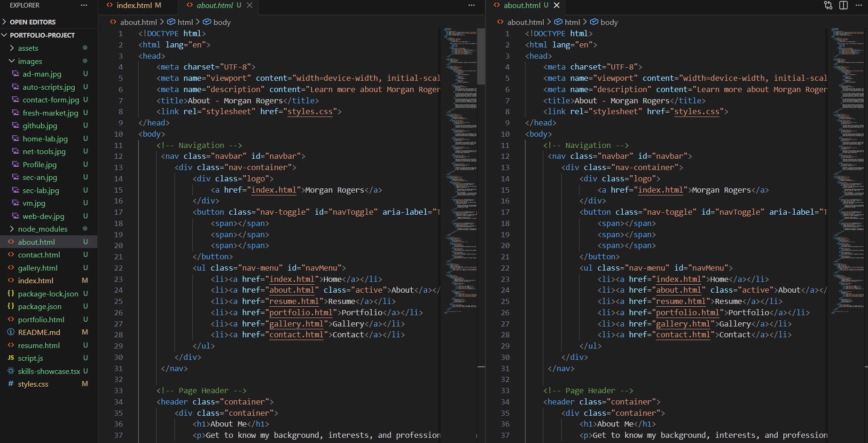Click the JavaScript icon next to script.js

pos(11,358)
